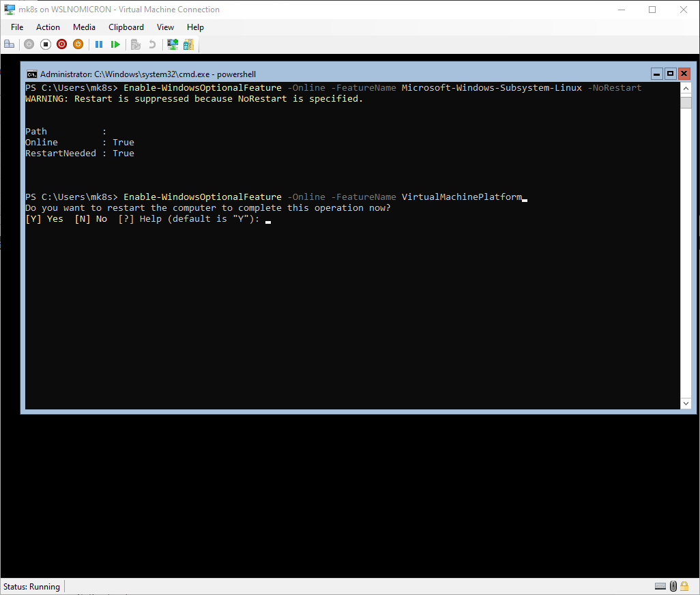The image size is (700, 595).
Task: Click the Enhanced Session monitor icon
Action: (173, 44)
